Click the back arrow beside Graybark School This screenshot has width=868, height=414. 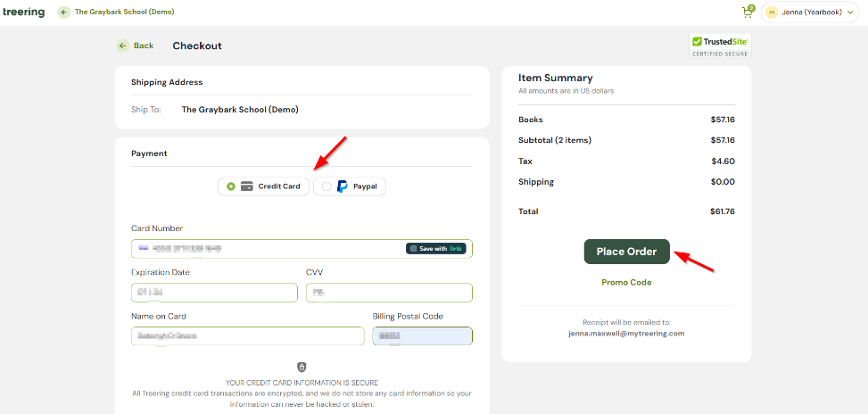click(x=63, y=12)
